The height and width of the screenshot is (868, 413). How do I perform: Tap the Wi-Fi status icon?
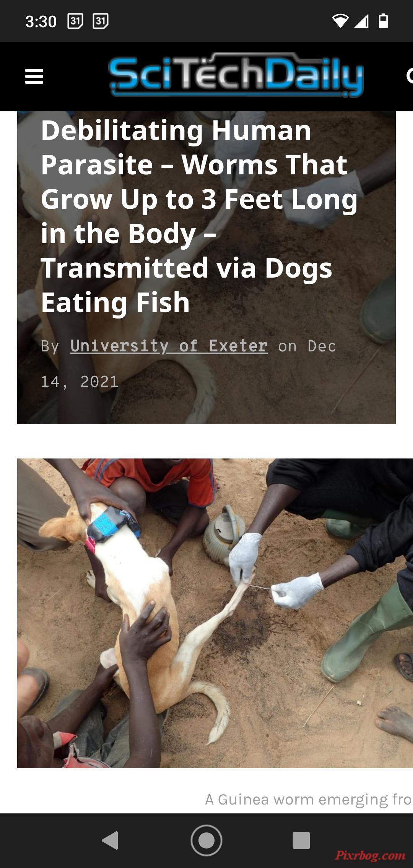coord(340,21)
